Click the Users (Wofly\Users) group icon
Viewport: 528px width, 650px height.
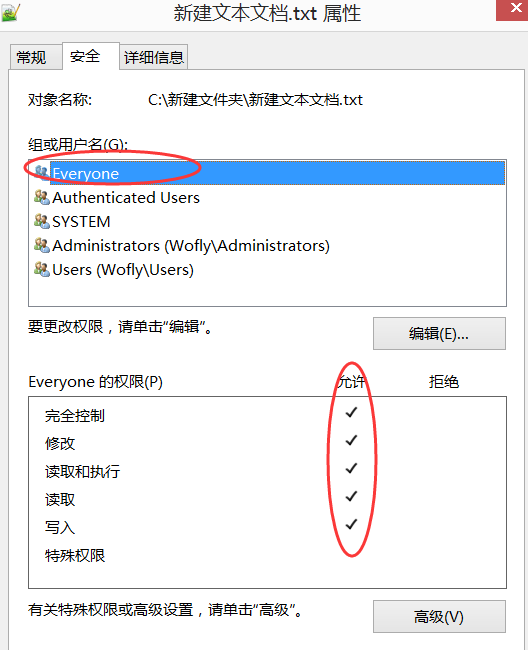click(42, 269)
